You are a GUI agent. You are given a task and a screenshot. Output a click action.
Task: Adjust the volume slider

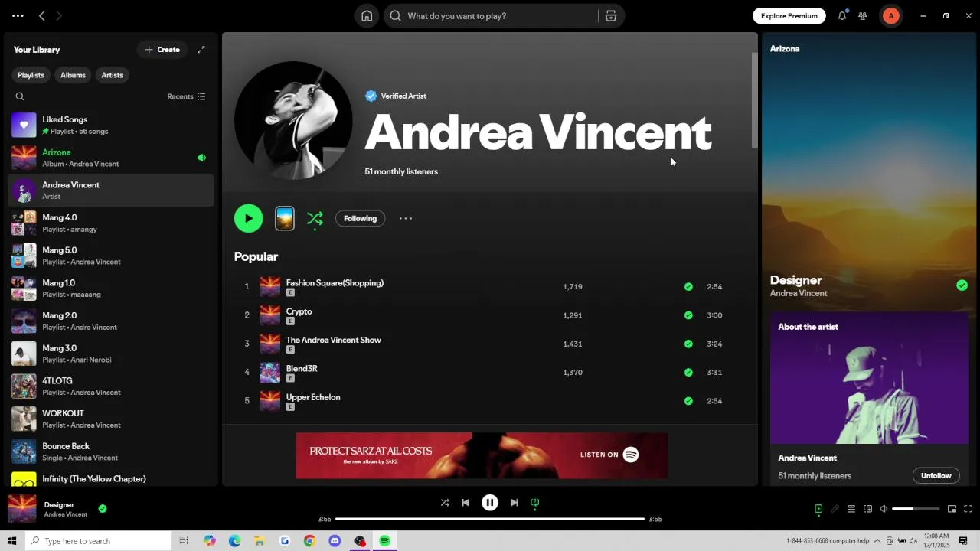pos(916,509)
